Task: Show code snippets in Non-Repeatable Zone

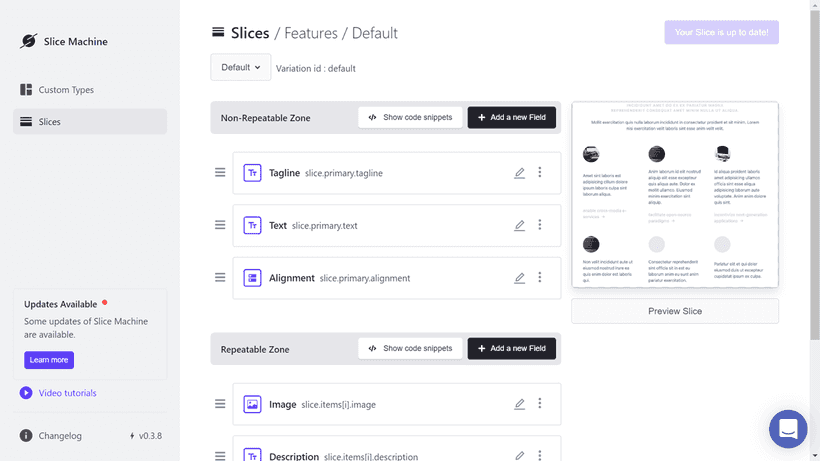Action: click(x=410, y=117)
